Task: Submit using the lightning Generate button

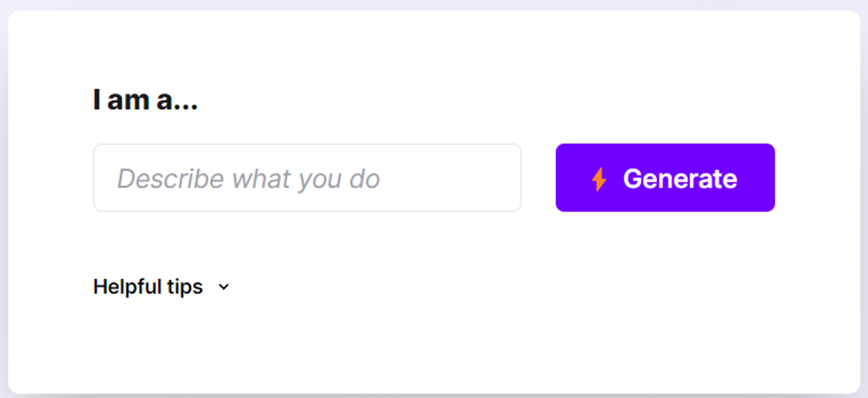Action: tap(665, 178)
